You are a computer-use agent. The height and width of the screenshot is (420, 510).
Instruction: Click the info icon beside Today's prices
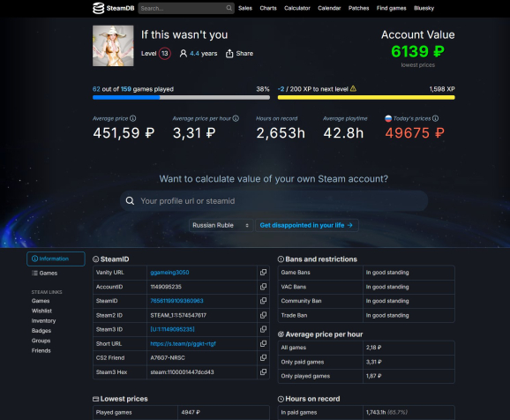[x=436, y=118]
